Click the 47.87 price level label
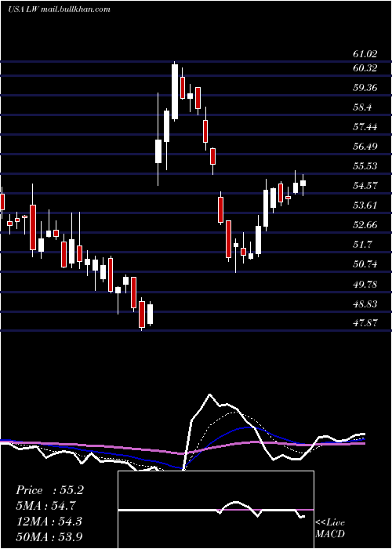Image resolution: width=392 pixels, height=549 pixels. tap(365, 323)
